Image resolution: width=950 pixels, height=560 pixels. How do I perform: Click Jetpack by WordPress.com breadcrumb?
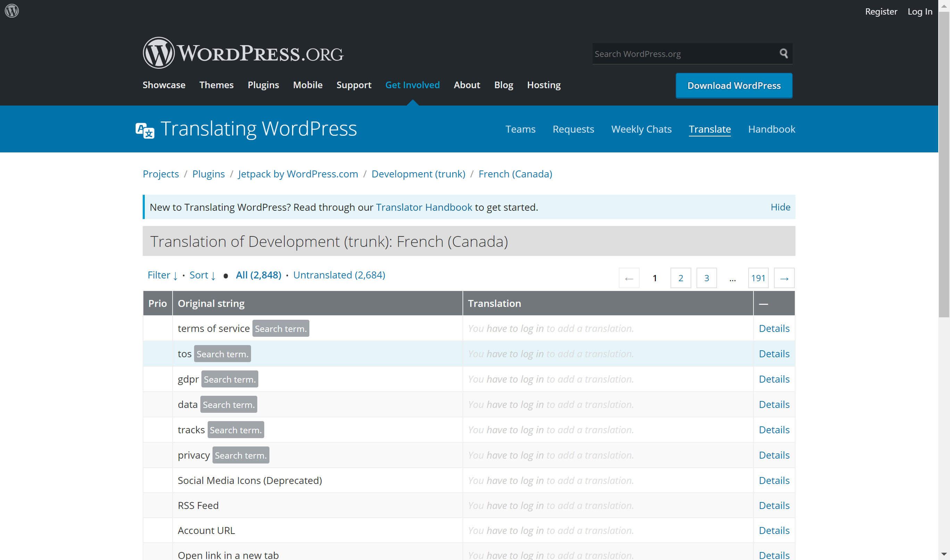(x=298, y=174)
